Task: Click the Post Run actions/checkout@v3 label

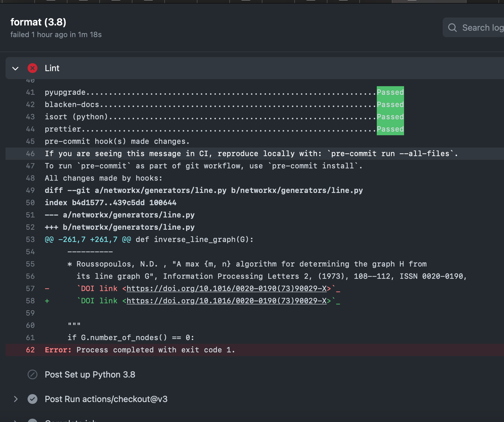Action: pos(106,399)
